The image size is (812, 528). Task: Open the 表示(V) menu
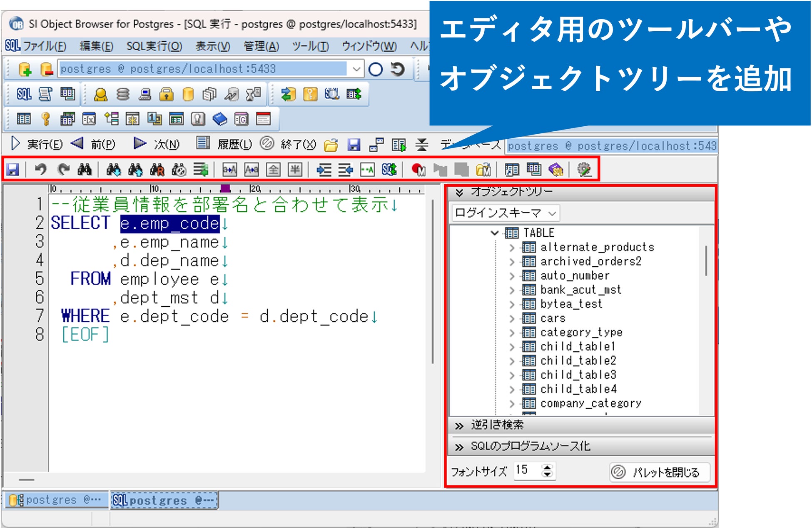click(x=213, y=46)
